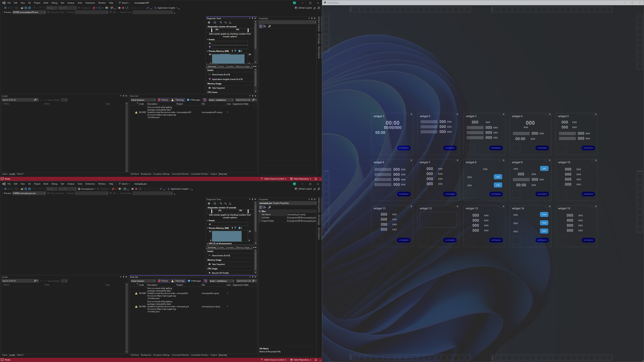Viewport: 644px width, 362px height.
Task: Click Zoom Out in moovpad_pro Diagnostic Tools
Action: coord(226,204)
